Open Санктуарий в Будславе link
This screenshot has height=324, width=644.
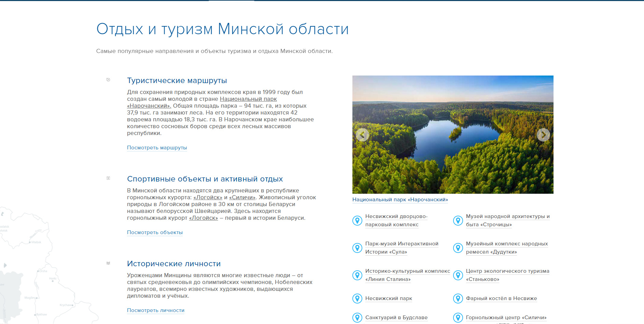click(x=396, y=318)
